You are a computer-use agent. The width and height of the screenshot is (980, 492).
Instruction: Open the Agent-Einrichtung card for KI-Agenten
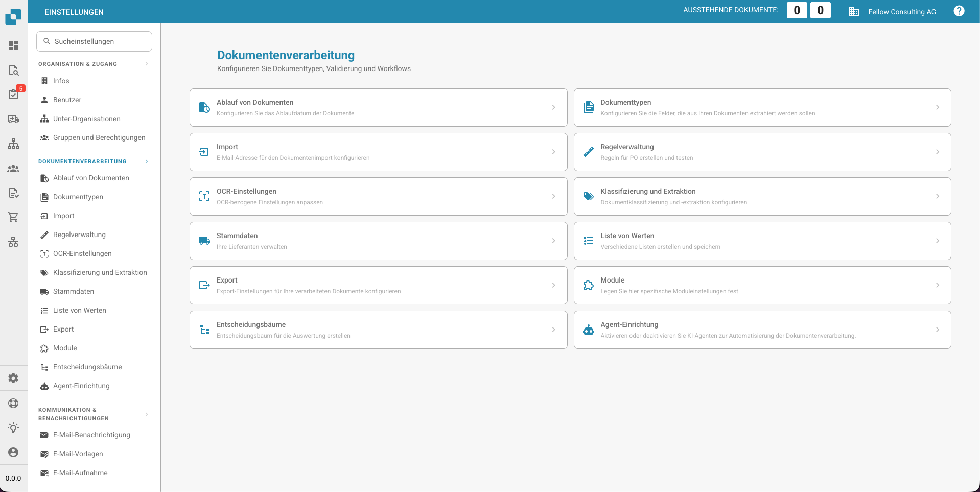tap(762, 330)
